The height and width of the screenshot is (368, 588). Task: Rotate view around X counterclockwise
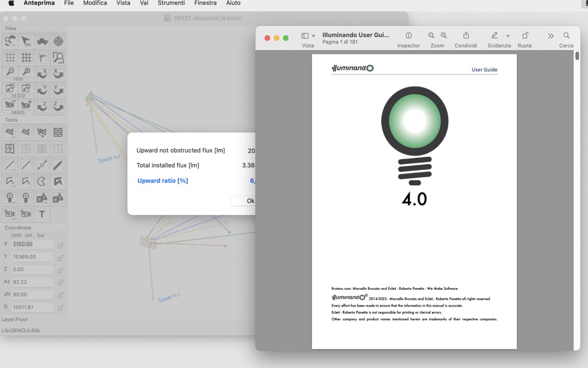point(42,74)
